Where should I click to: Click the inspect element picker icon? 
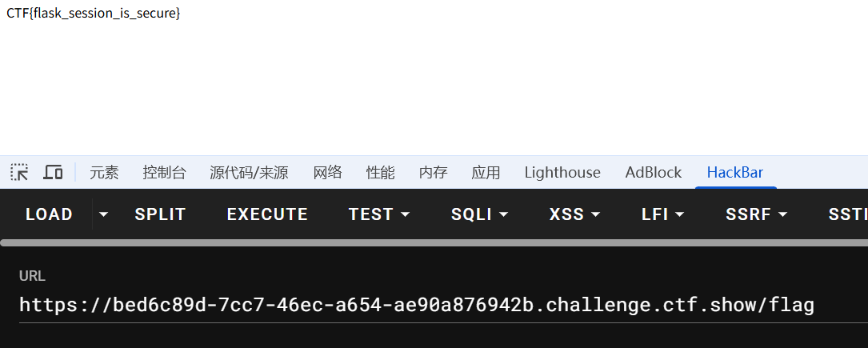click(19, 172)
